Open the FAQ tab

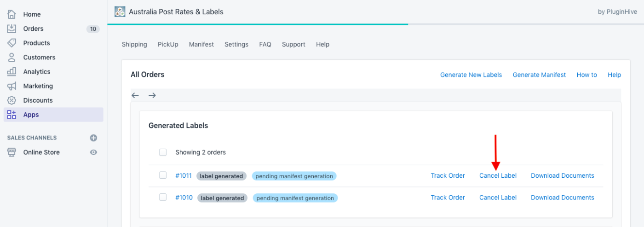tap(265, 45)
